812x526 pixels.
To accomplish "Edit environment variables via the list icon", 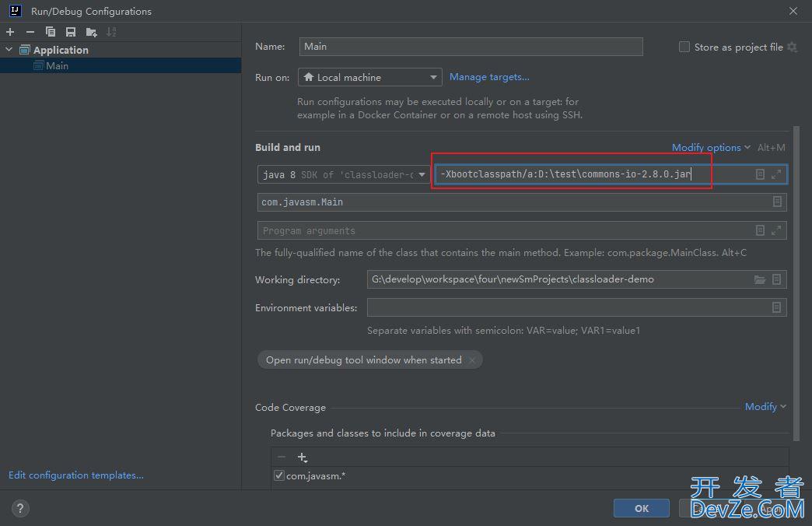I will pyautogui.click(x=776, y=307).
